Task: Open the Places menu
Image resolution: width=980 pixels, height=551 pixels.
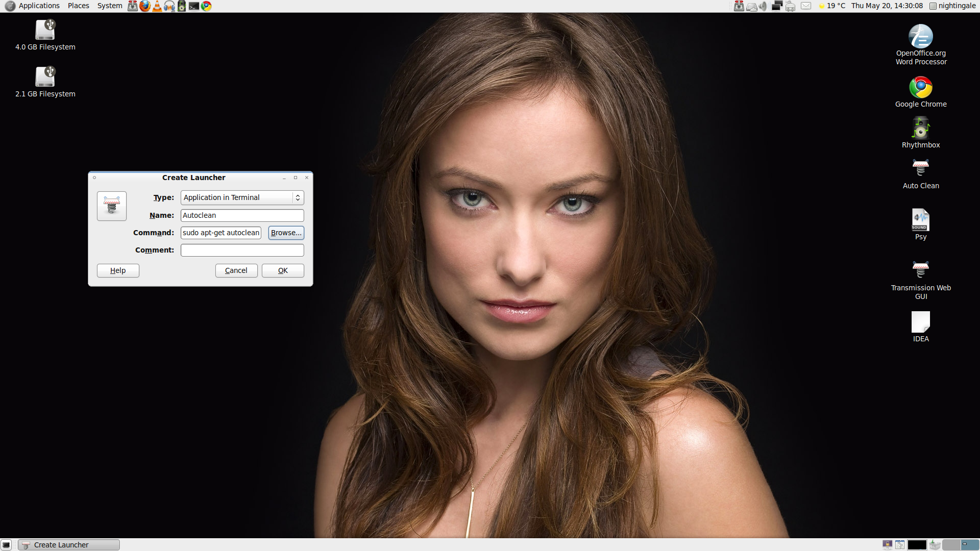Action: [79, 6]
